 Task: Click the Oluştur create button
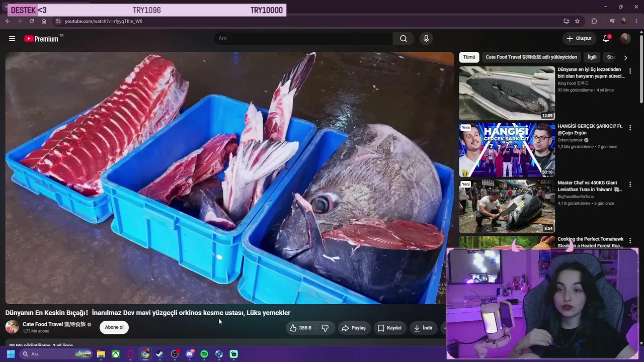(x=579, y=39)
